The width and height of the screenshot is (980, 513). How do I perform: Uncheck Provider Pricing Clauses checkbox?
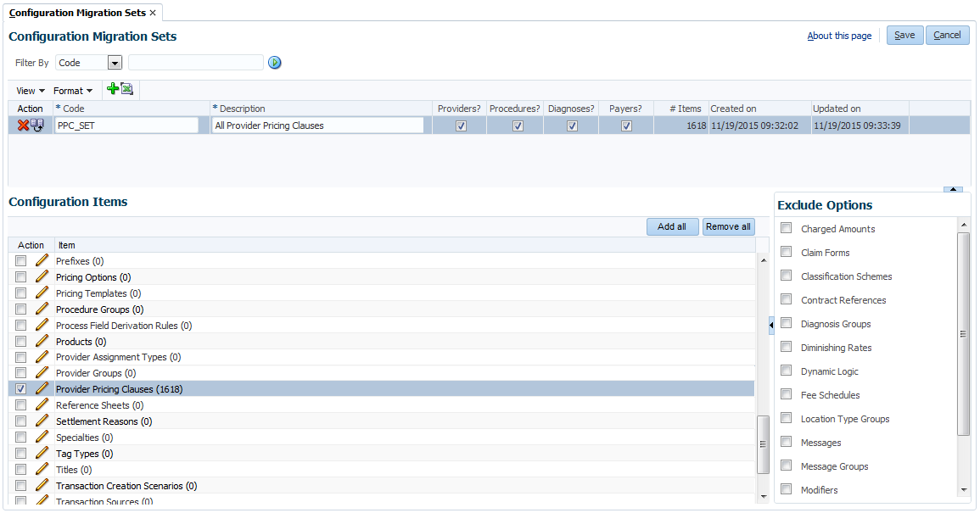20,388
